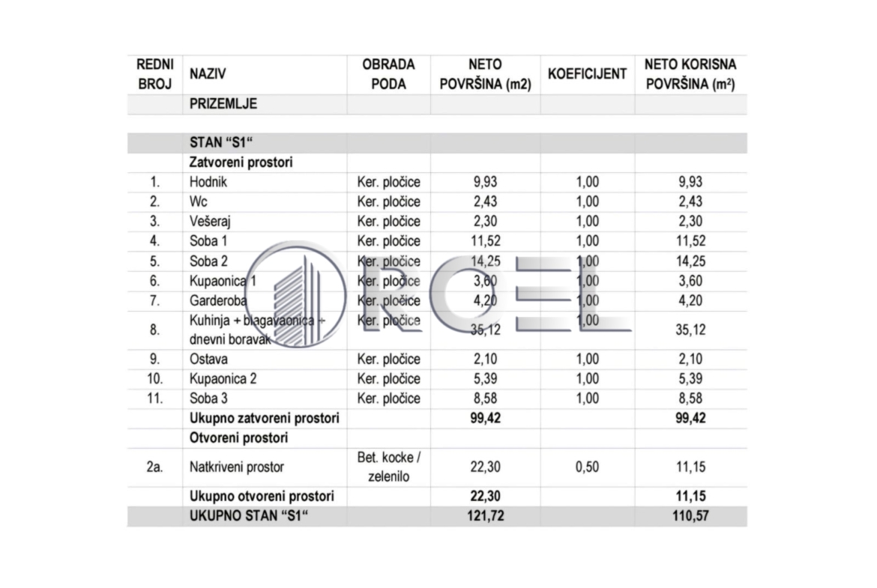Select the NAZIV column header

(208, 73)
